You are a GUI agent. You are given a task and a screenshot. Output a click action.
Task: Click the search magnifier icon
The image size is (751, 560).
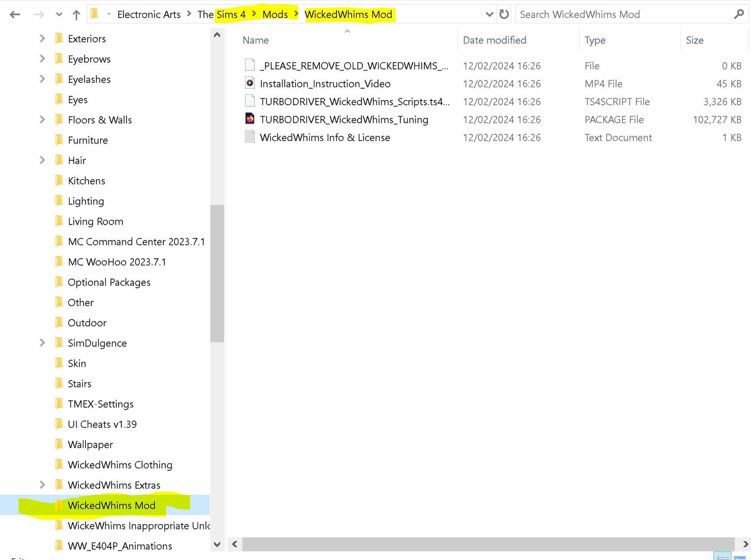(739, 14)
